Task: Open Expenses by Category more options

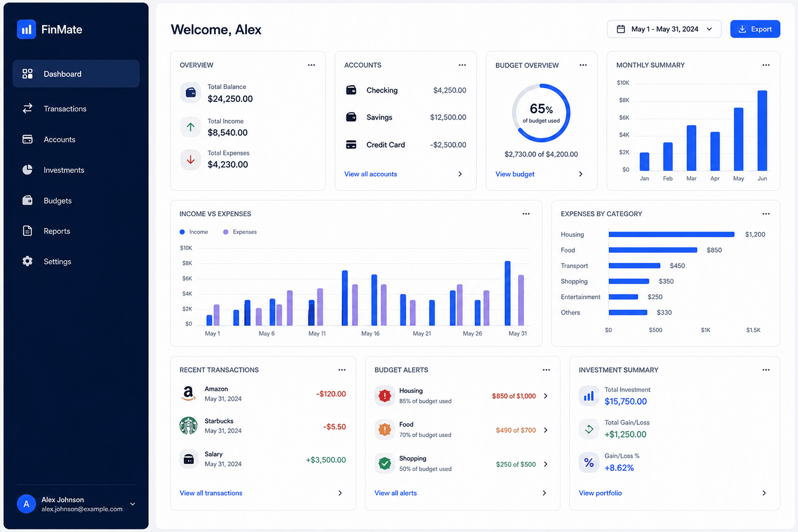Action: pyautogui.click(x=766, y=214)
